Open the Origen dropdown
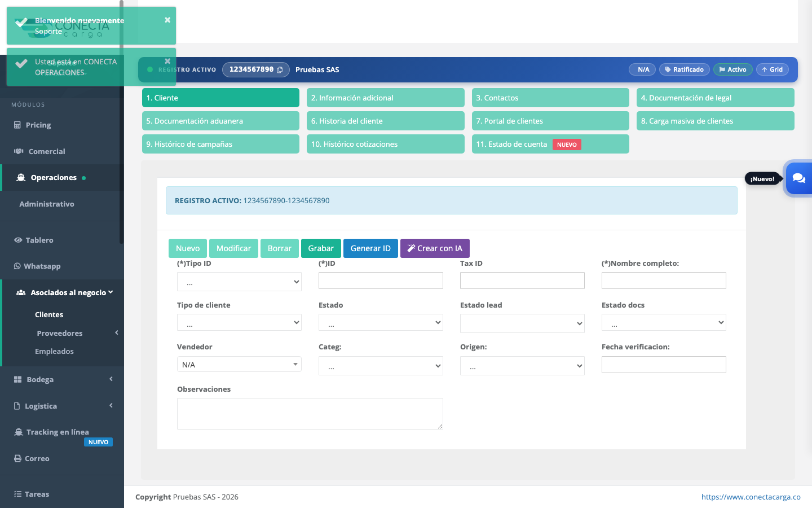 [522, 366]
